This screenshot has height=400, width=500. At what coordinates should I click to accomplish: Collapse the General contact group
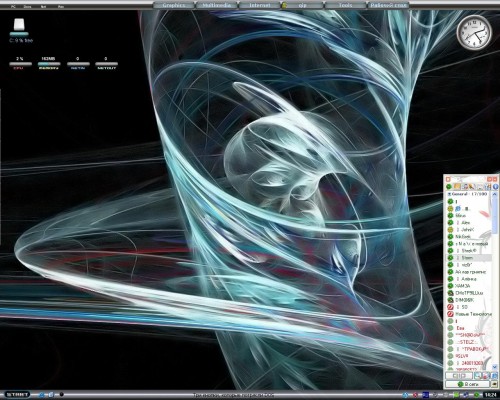[450, 194]
